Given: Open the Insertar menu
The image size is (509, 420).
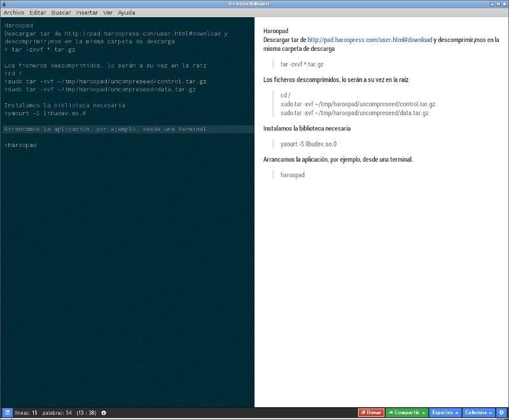Looking at the screenshot, I should click(87, 13).
